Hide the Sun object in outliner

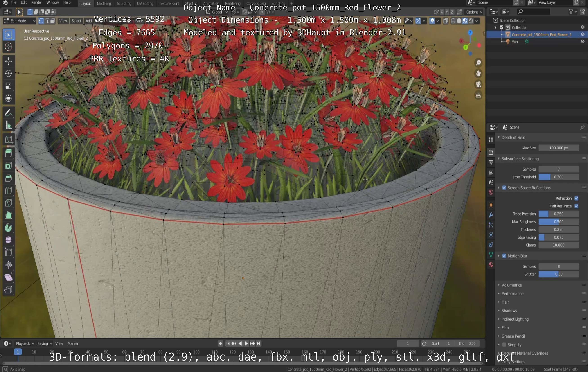pyautogui.click(x=583, y=42)
